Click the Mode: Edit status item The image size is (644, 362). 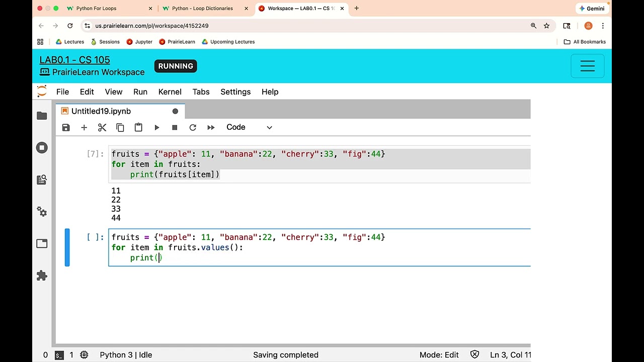tap(439, 355)
